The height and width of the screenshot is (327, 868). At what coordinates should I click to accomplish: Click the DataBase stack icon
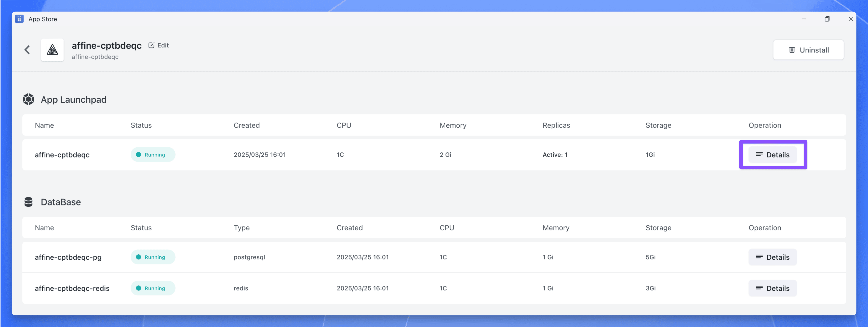[28, 202]
